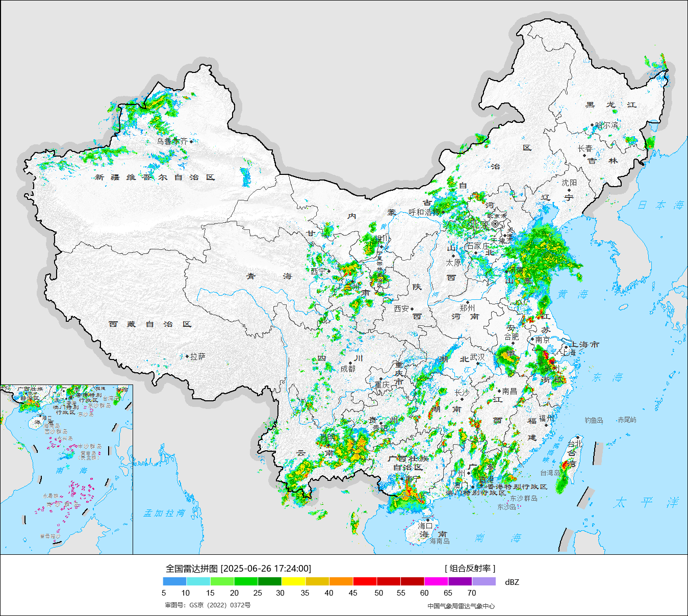
Task: Click the blue 5 dBZ legend swatch
Action: (174, 581)
